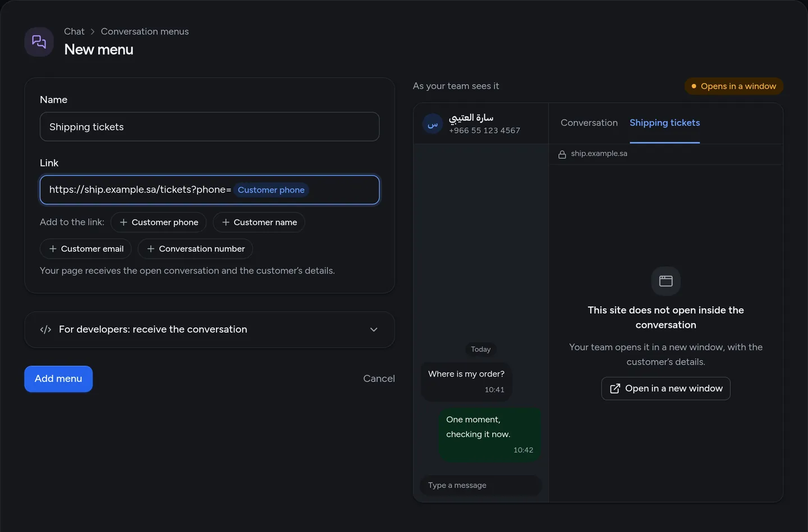Click the contact's Arabic name
Viewport: 808px width, 532px height.
point(471,118)
